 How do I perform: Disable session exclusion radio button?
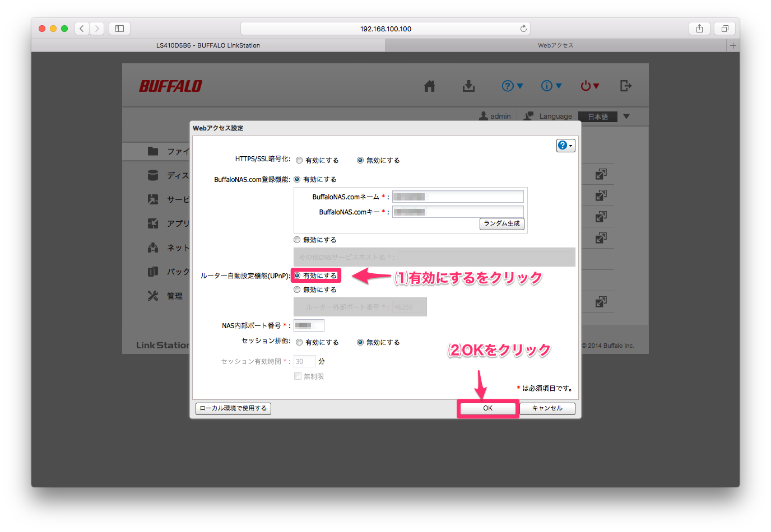tap(360, 342)
